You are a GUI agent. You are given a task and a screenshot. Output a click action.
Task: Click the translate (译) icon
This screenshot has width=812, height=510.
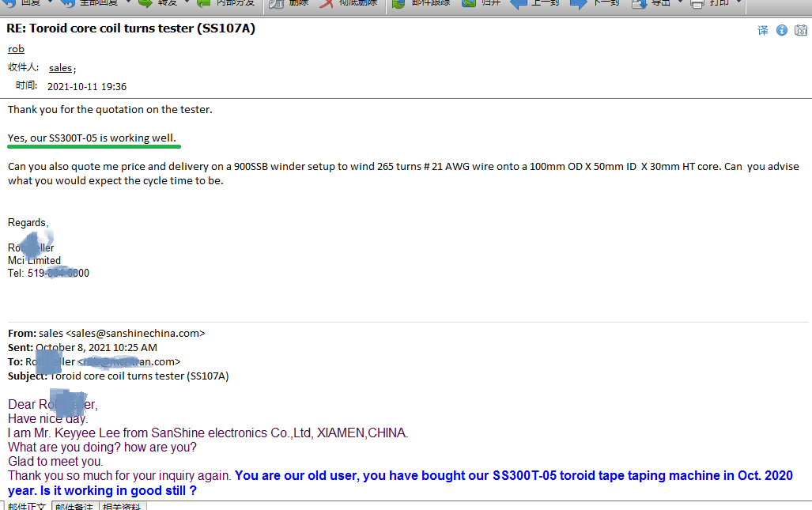coord(763,31)
